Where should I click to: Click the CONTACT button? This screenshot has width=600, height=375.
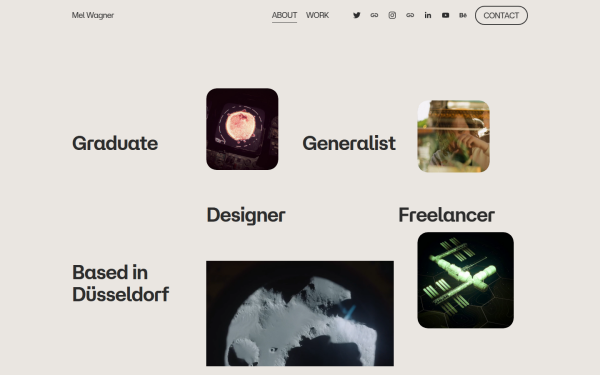501,16
